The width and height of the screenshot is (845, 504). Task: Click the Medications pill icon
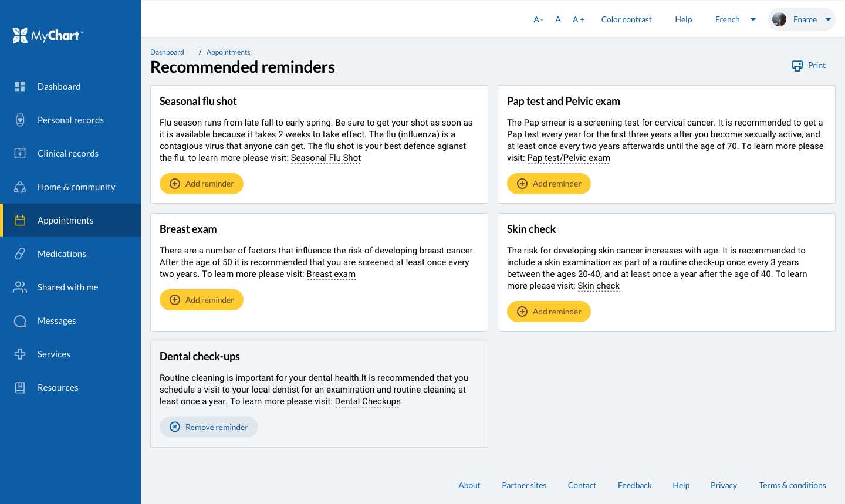pos(20,254)
